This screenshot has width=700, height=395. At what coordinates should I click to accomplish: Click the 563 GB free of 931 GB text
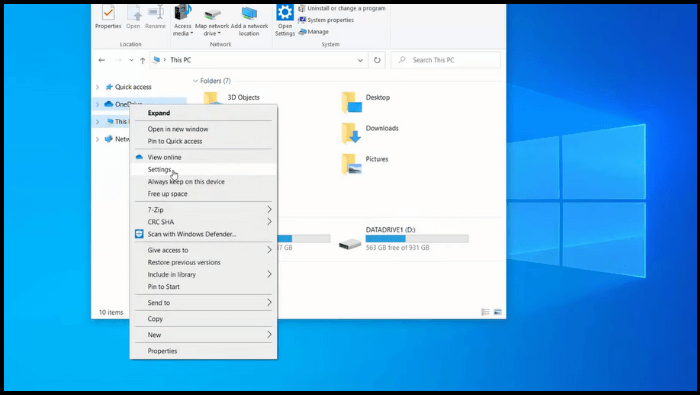(397, 248)
